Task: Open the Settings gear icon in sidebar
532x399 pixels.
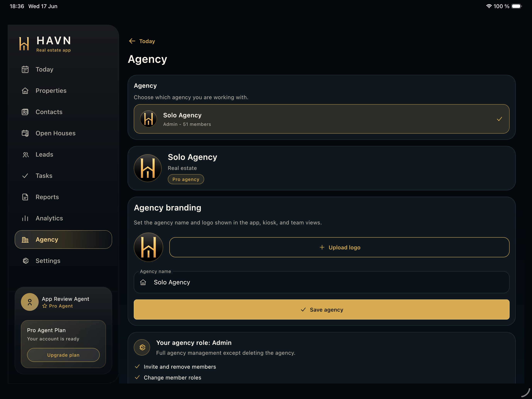Action: (x=26, y=261)
